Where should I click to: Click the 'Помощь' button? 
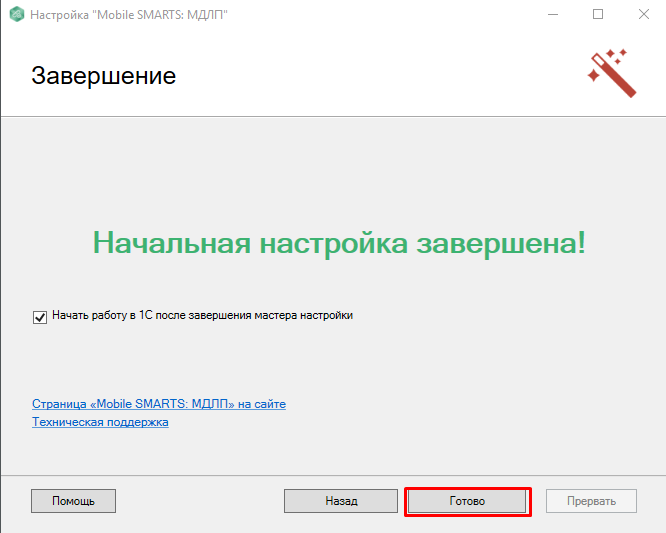click(x=73, y=501)
